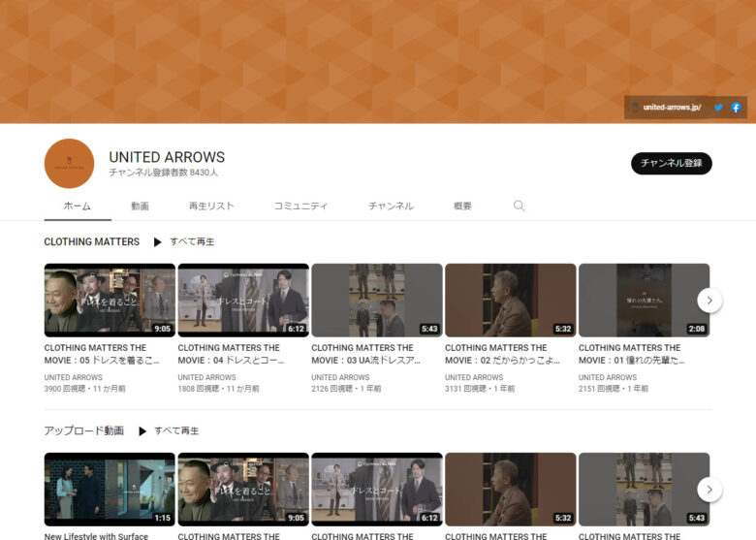Click the 1808 回視聴・11 か月前 metadata

pyautogui.click(x=218, y=389)
